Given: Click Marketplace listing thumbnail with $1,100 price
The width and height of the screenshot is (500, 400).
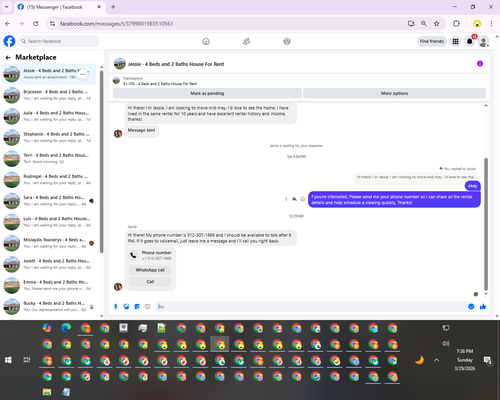Looking at the screenshot, I should [116, 81].
